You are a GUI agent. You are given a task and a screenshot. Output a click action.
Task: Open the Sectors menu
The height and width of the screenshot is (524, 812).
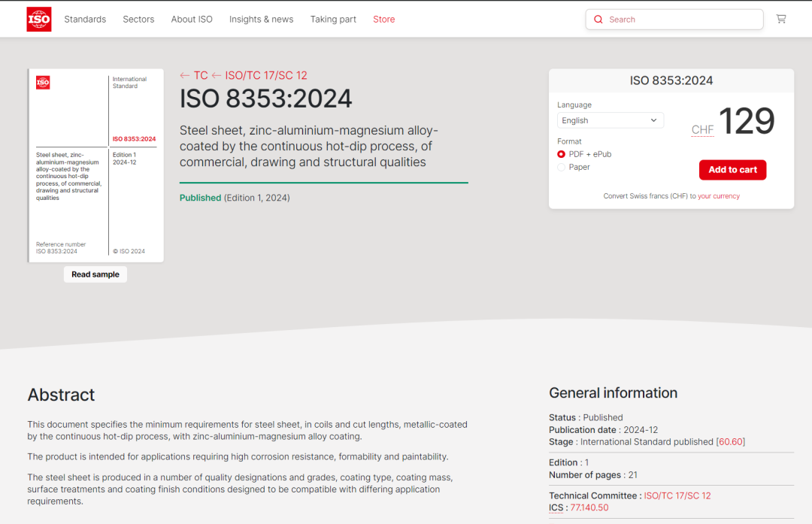[138, 19]
